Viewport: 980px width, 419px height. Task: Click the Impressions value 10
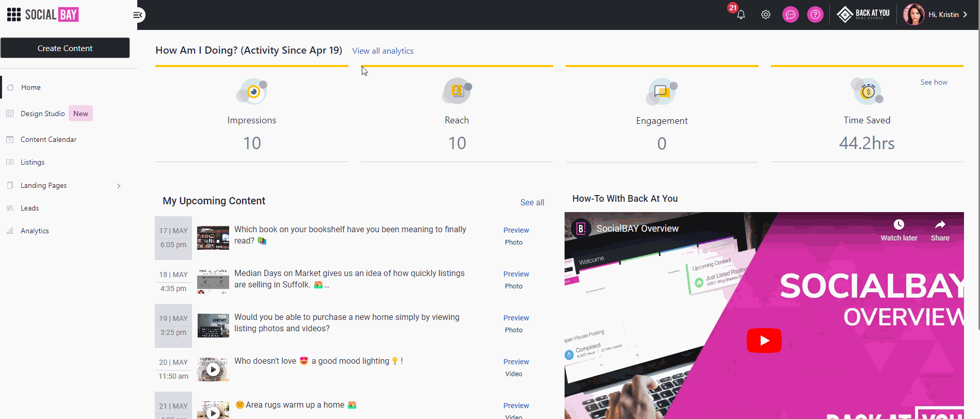tap(252, 143)
